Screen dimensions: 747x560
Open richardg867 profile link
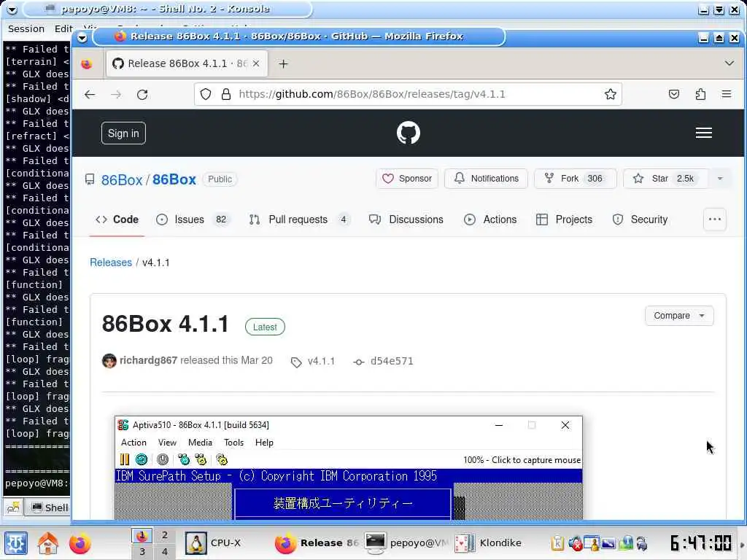pyautogui.click(x=148, y=360)
